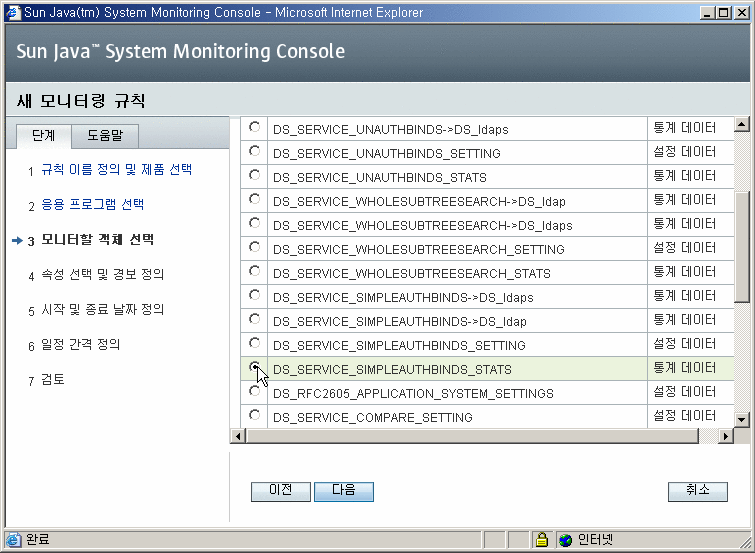Click step 5 시작 및 종료 날짜 정의
The image size is (755, 553).
103,309
